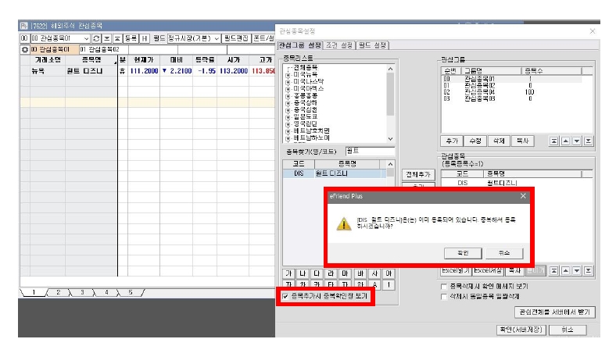
Task: Click the 라 consonant filter key
Action: (x=331, y=273)
